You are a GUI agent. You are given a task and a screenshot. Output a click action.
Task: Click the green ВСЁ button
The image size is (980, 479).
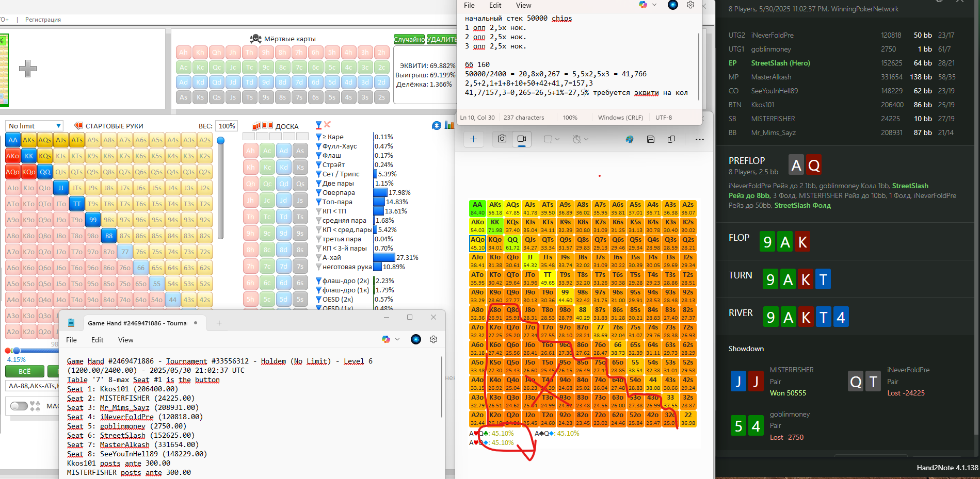pos(24,371)
